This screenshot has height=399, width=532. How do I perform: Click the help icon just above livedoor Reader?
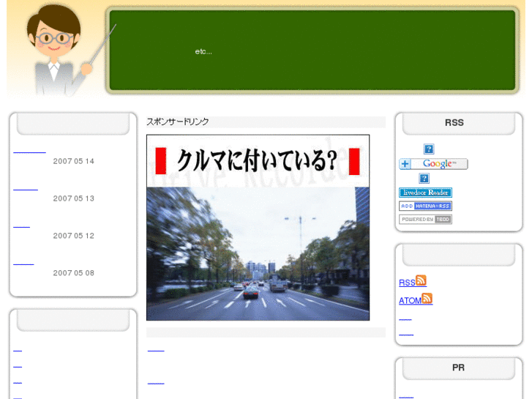tap(424, 179)
